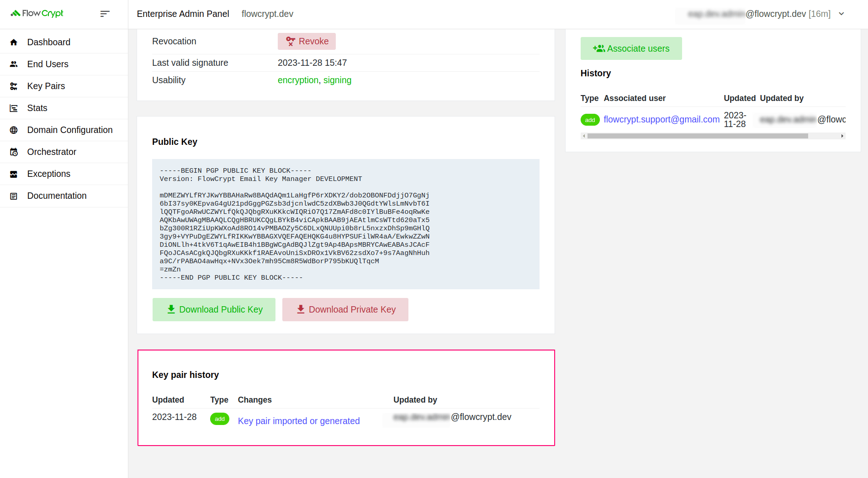
Task: Click the 'Public Key' heading
Action: click(x=175, y=142)
